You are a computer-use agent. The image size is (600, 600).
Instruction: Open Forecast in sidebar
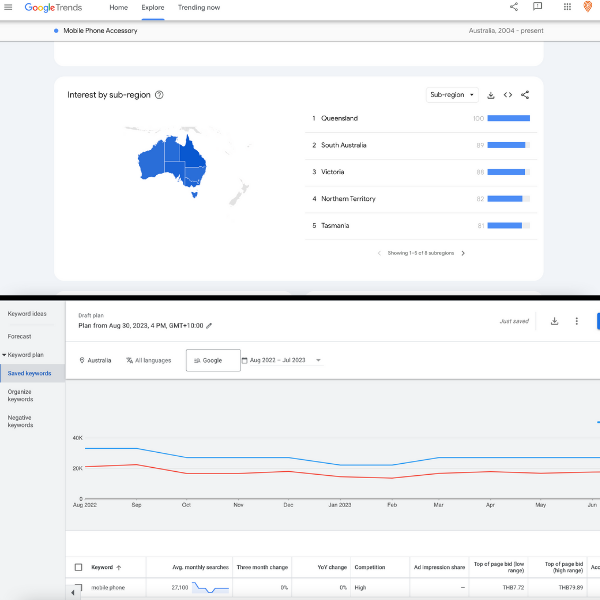click(x=20, y=336)
